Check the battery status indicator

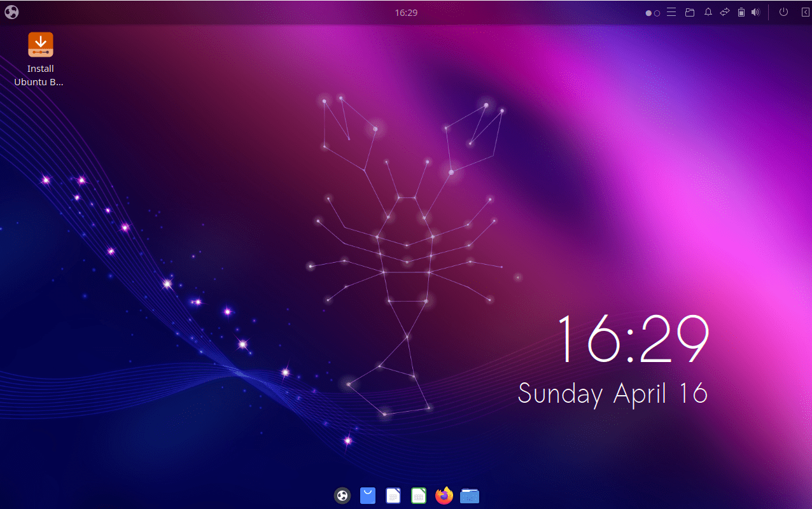point(741,12)
